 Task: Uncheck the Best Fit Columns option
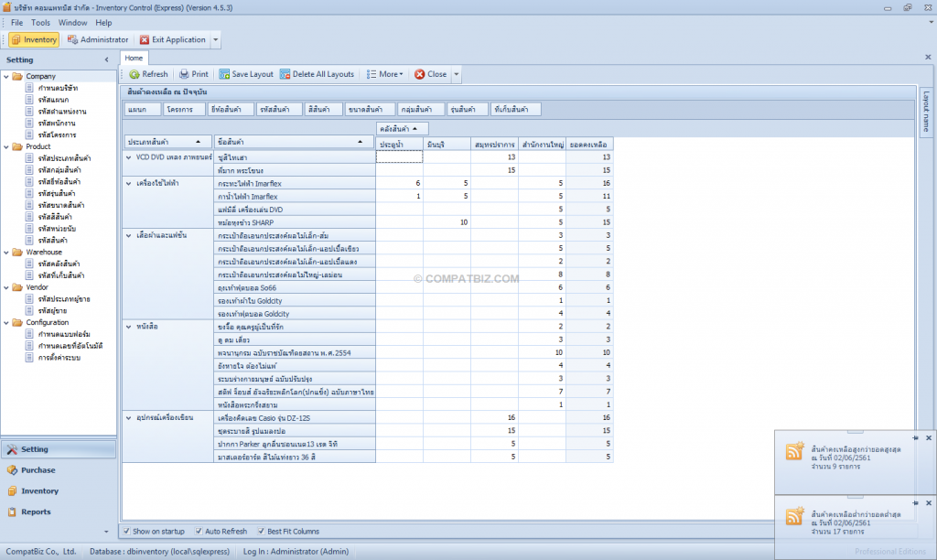tap(261, 531)
